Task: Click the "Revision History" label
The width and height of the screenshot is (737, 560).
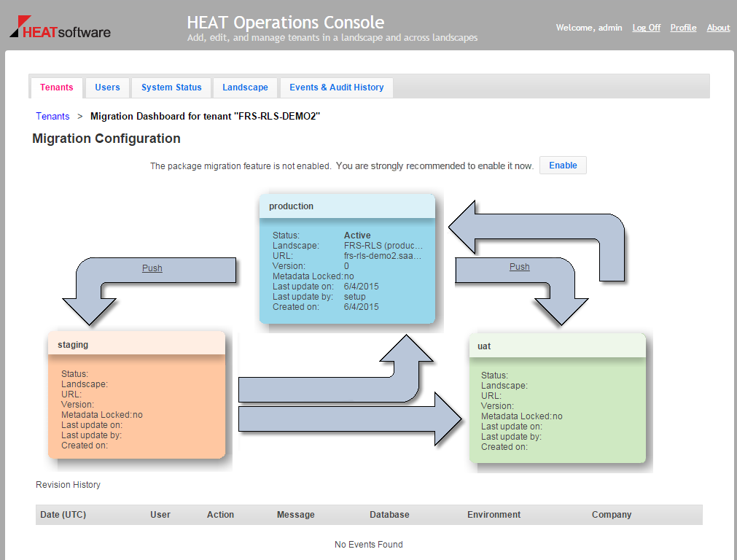Action: tap(68, 485)
